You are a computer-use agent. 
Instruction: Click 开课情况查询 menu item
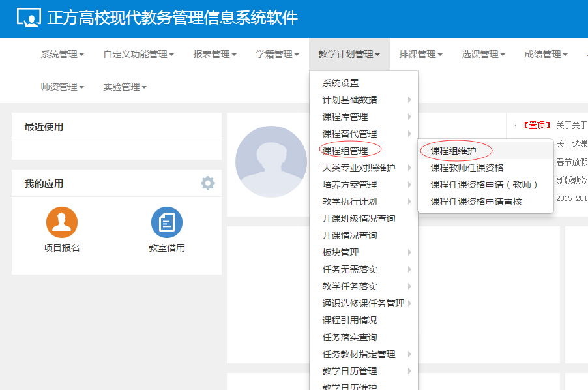click(x=350, y=235)
